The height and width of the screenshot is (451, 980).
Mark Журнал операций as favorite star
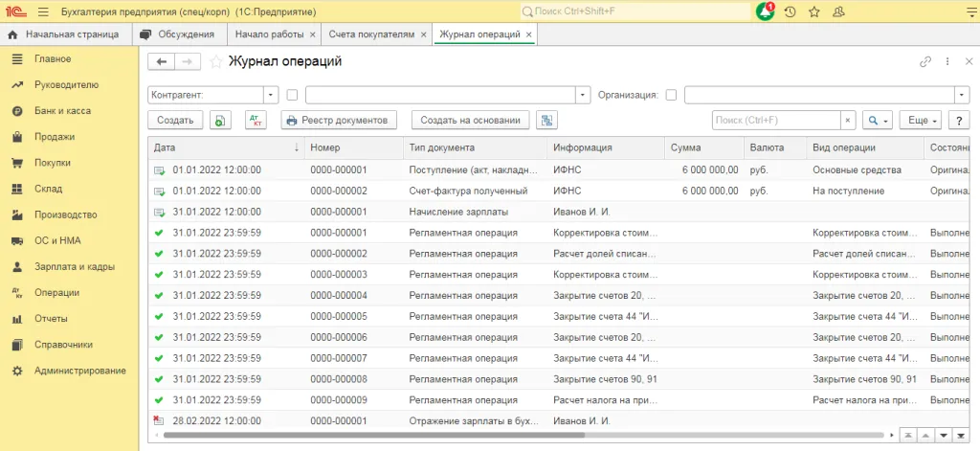pyautogui.click(x=216, y=61)
